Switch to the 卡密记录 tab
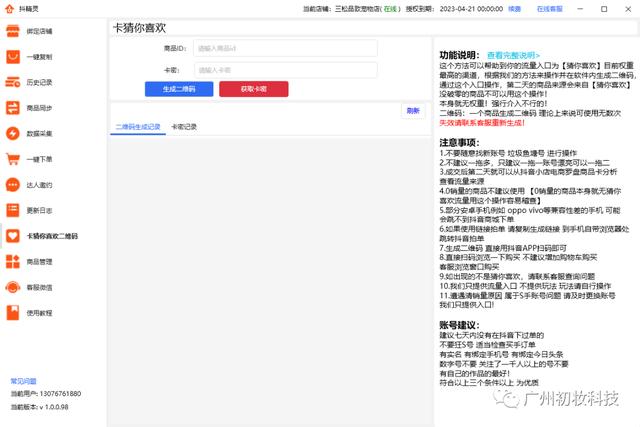Viewport: 640px width, 427px height. (x=183, y=127)
